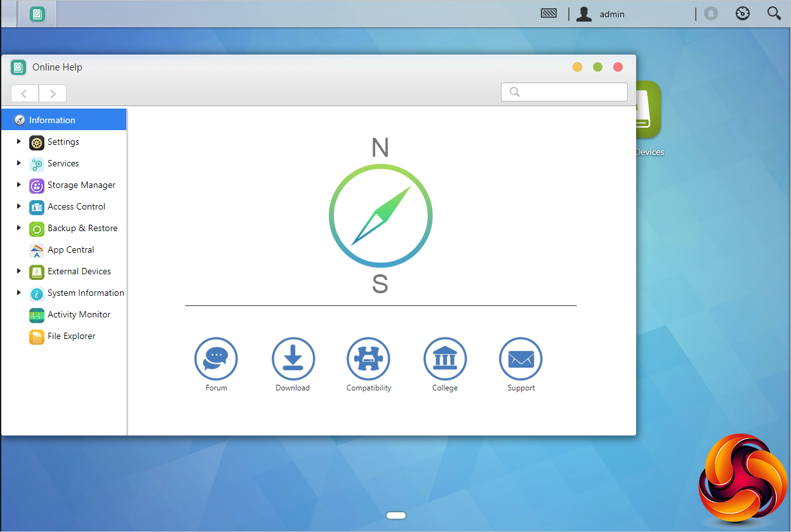
Task: Go back with the left arrow button
Action: 25,93
